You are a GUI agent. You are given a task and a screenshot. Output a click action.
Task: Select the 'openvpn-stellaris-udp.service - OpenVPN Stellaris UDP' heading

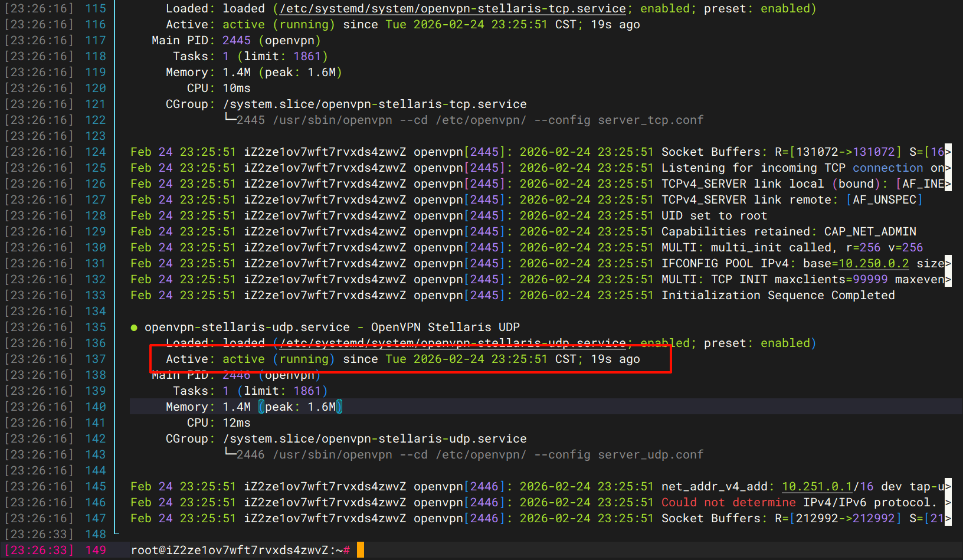[332, 328]
